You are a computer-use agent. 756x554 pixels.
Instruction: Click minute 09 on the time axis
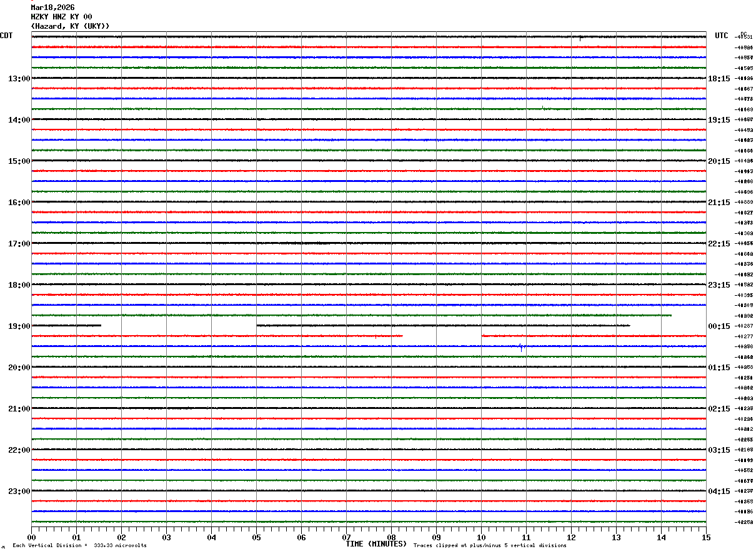436,538
